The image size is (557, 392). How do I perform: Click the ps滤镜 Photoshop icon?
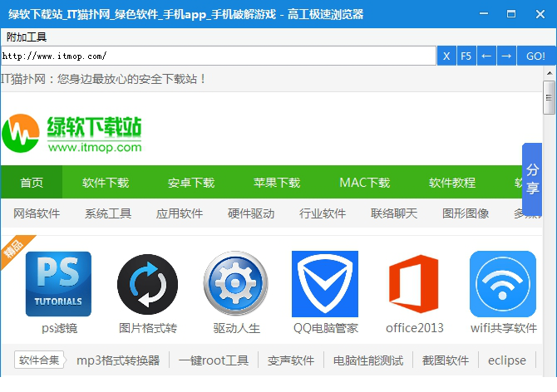coord(58,284)
